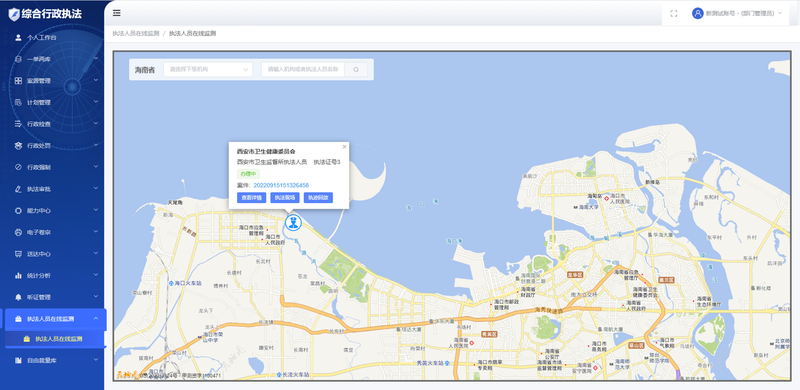
Task: Toggle the hamburger sidebar collapse icon
Action: pos(117,13)
